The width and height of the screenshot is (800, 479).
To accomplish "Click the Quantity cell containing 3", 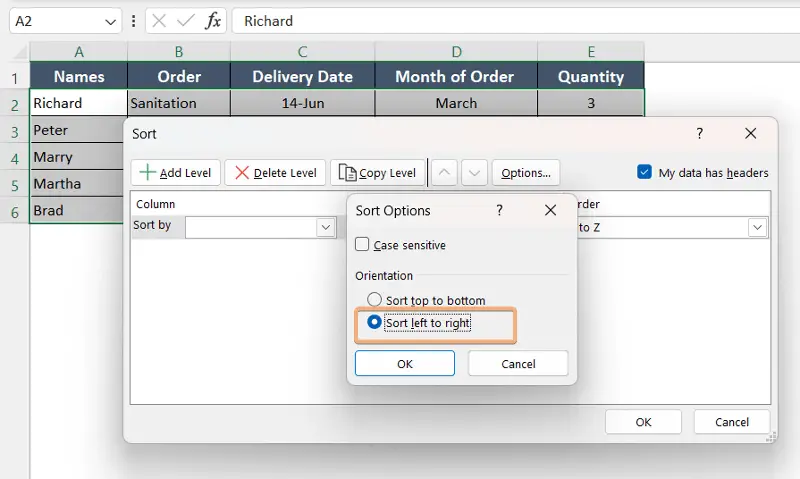I will click(591, 103).
